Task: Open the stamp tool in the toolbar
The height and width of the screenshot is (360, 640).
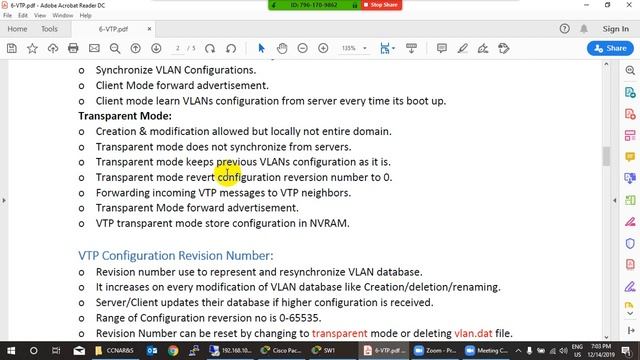Action: point(504,49)
